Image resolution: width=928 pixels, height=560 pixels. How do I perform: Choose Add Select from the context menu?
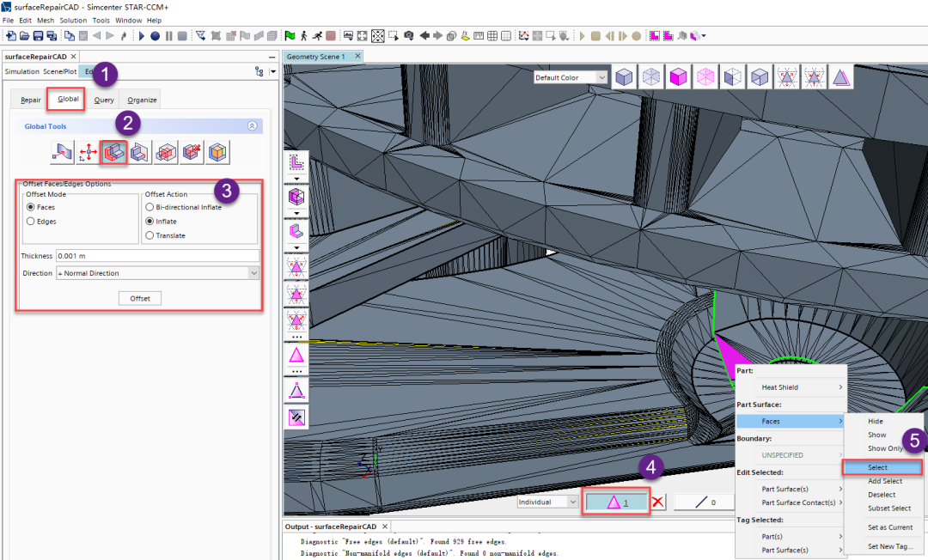pyautogui.click(x=885, y=481)
